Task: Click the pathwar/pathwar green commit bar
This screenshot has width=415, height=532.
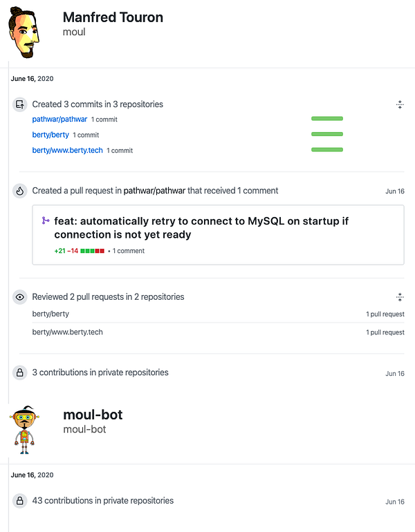Action: (327, 119)
